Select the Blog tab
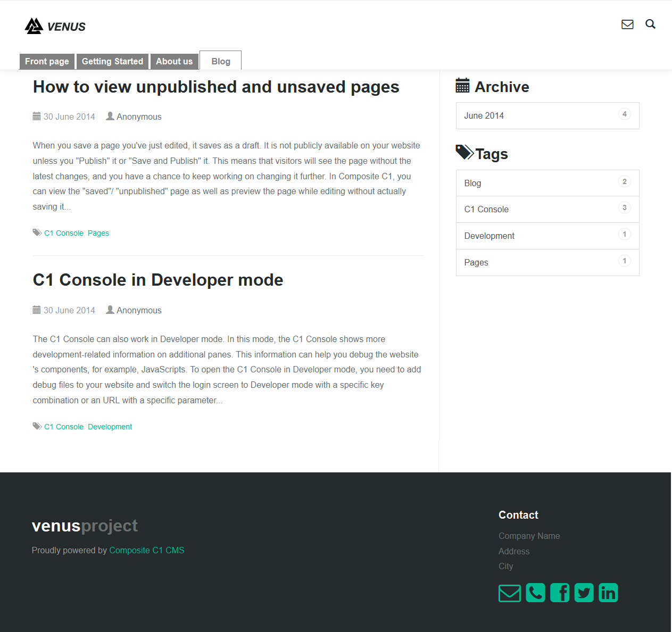Image resolution: width=672 pixels, height=632 pixels. [220, 61]
